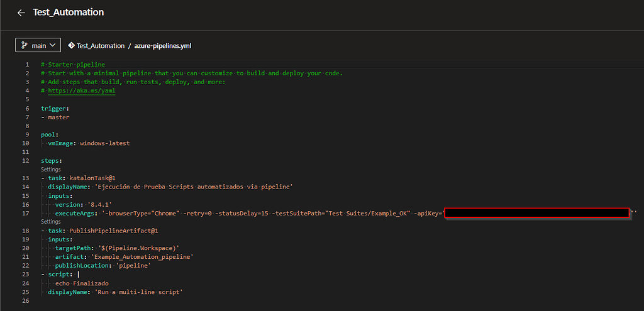The image size is (644, 311).
Task: Open the main branch selector dropdown
Action: click(x=38, y=45)
